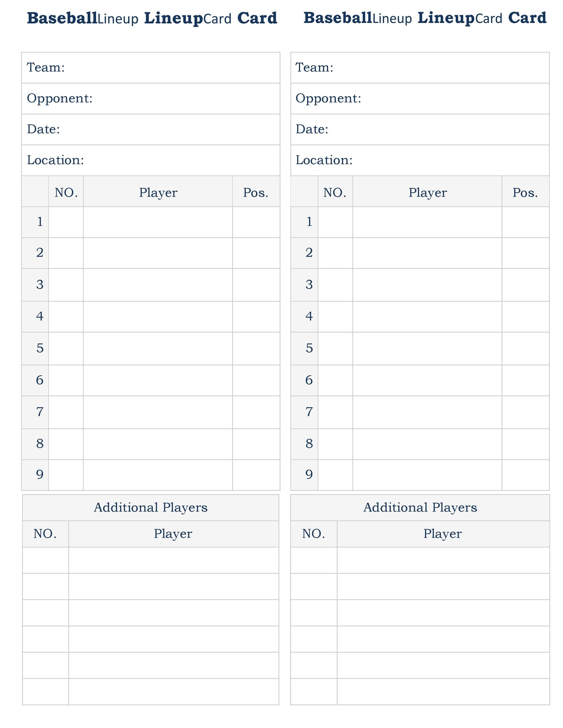Select last Additional Players name row, right card
563x728 pixels.
click(443, 691)
